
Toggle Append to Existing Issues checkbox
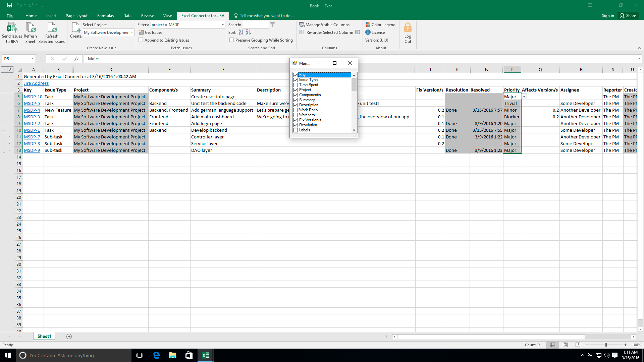(141, 40)
